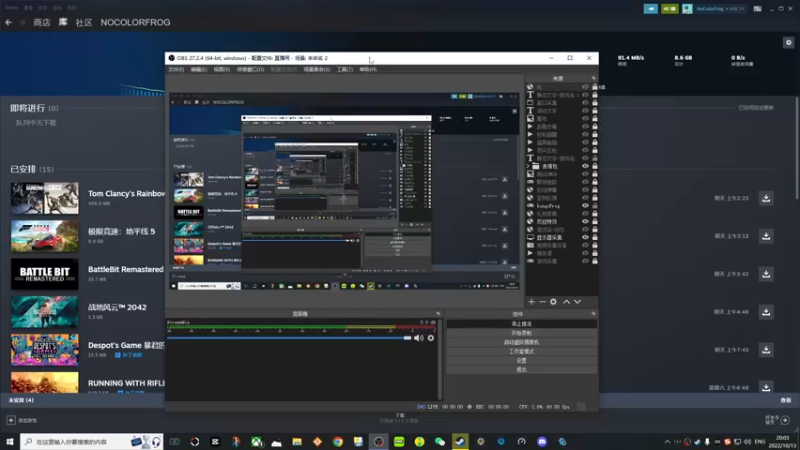Viewport: 800px width, 450px height.
Task: Open OBS 停靠窗口(D) menu
Action: point(251,69)
